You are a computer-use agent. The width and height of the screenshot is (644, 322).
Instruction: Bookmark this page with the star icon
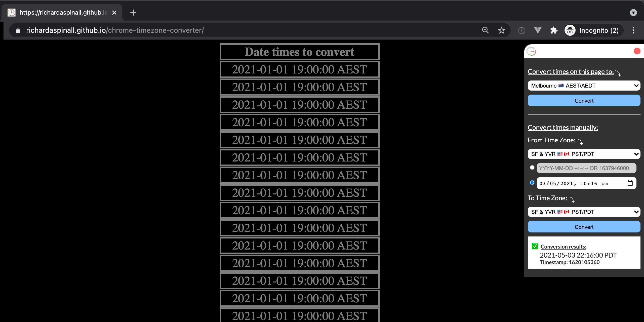pyautogui.click(x=501, y=30)
